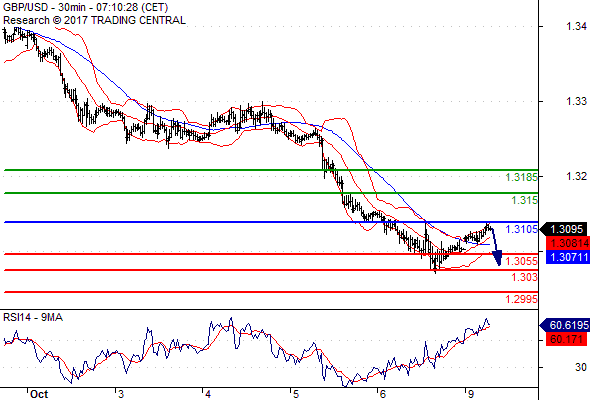Click the 60.6195 RSI value tag
590x400 pixels.
point(565,325)
